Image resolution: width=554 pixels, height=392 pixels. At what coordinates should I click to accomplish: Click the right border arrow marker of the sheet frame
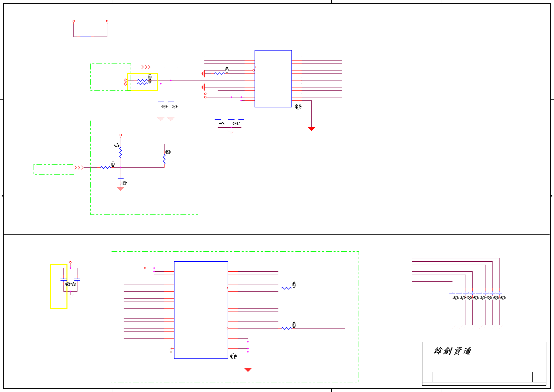click(x=552, y=196)
